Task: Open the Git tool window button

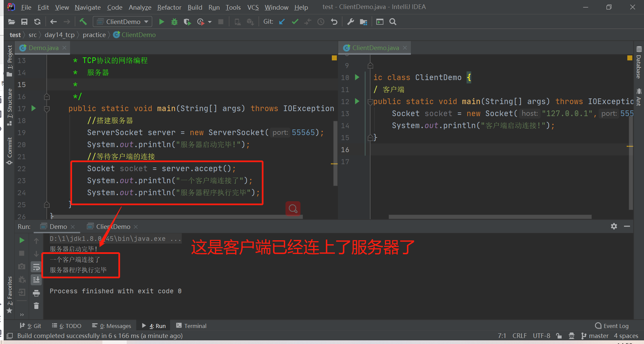Action: tap(30, 326)
